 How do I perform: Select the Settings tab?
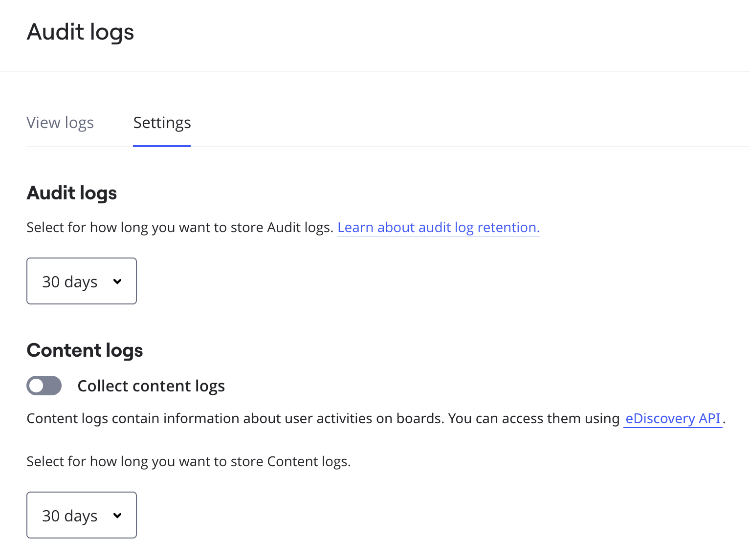click(x=162, y=123)
